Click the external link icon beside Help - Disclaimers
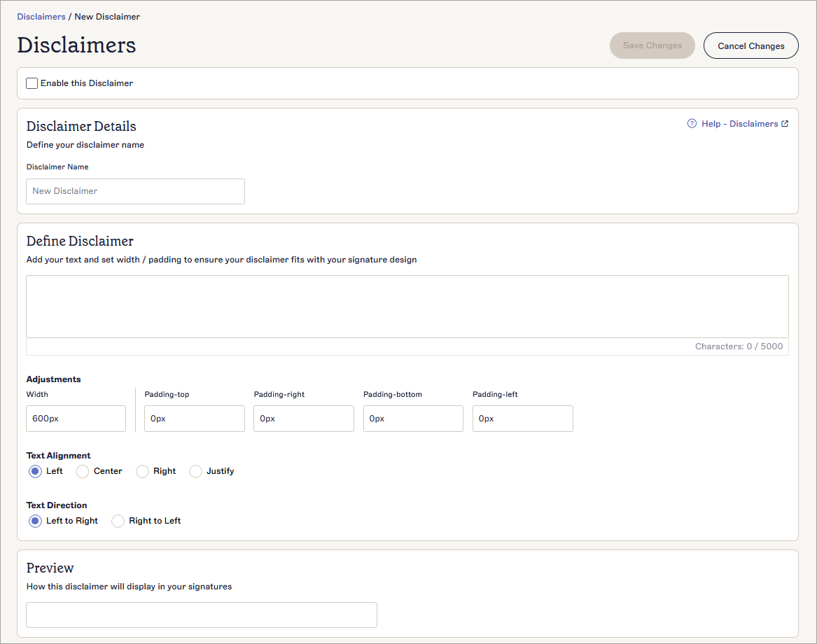817x644 pixels. [x=785, y=123]
